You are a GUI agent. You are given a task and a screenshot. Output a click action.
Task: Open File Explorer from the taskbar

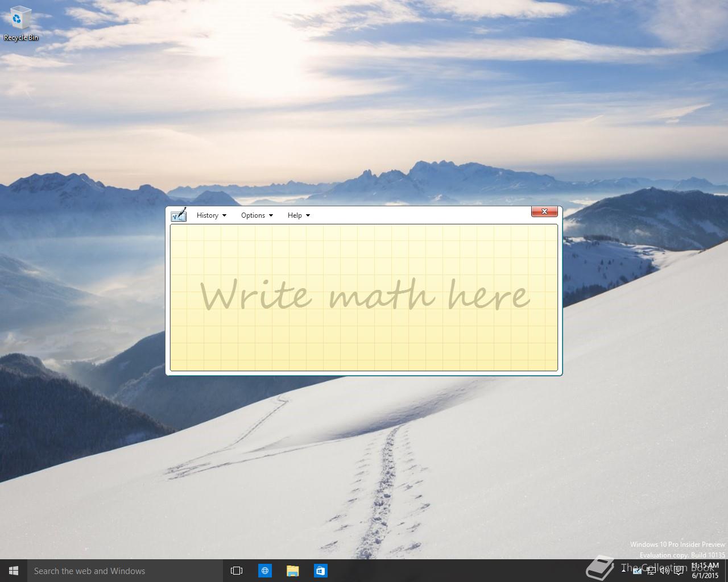[292, 571]
